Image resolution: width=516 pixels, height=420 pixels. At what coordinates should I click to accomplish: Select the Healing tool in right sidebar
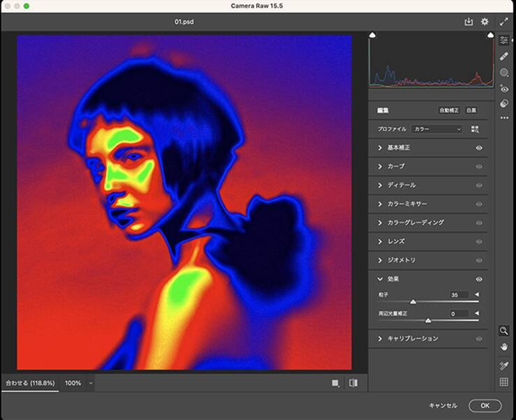pyautogui.click(x=504, y=56)
